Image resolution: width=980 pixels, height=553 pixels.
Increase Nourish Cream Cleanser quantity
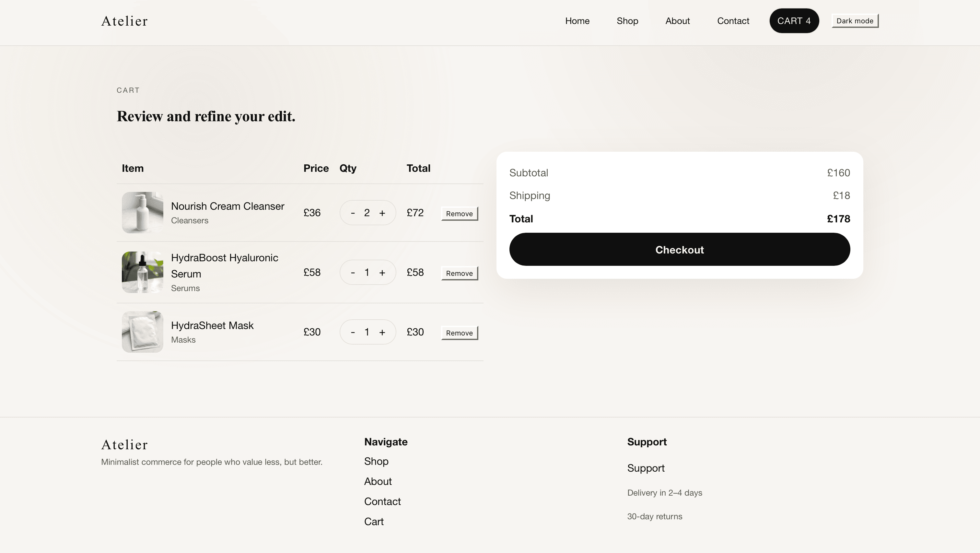(382, 213)
